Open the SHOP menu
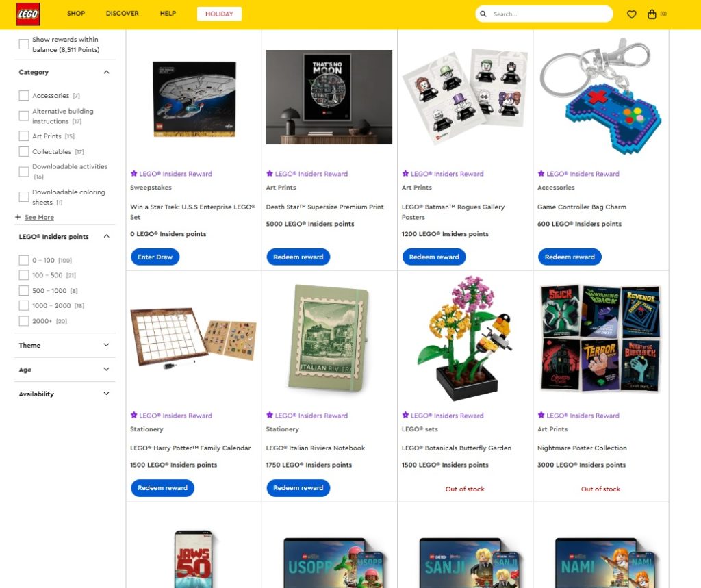701x588 pixels. [x=76, y=14]
